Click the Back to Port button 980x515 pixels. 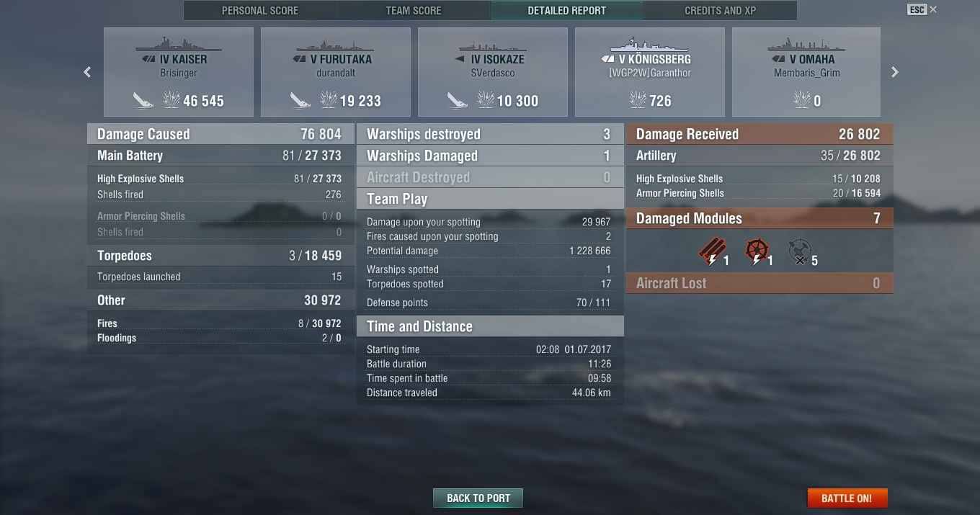[478, 498]
